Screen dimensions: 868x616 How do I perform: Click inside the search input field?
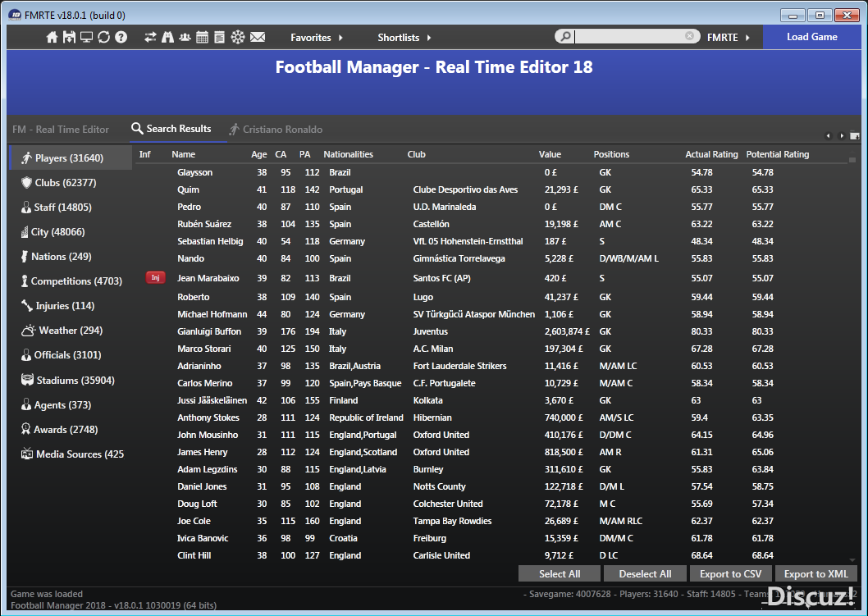coord(629,37)
